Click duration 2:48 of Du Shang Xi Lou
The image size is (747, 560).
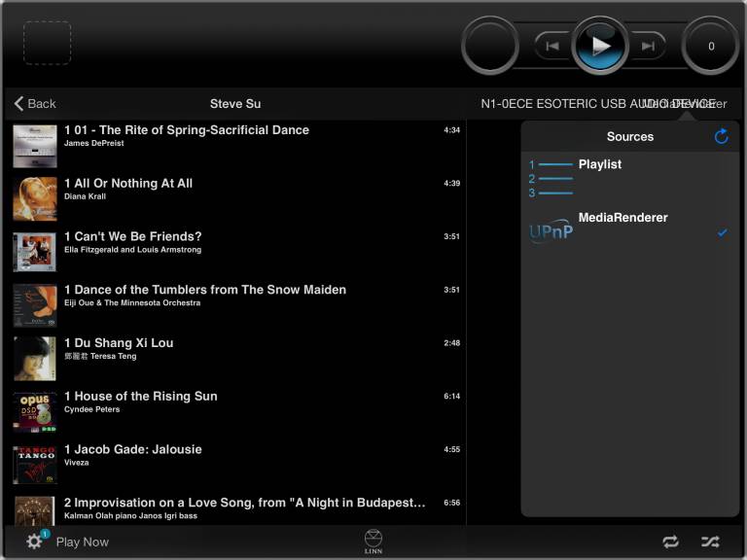(451, 343)
